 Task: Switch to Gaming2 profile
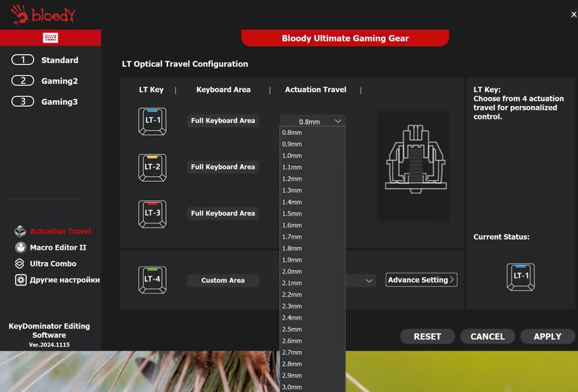(45, 80)
